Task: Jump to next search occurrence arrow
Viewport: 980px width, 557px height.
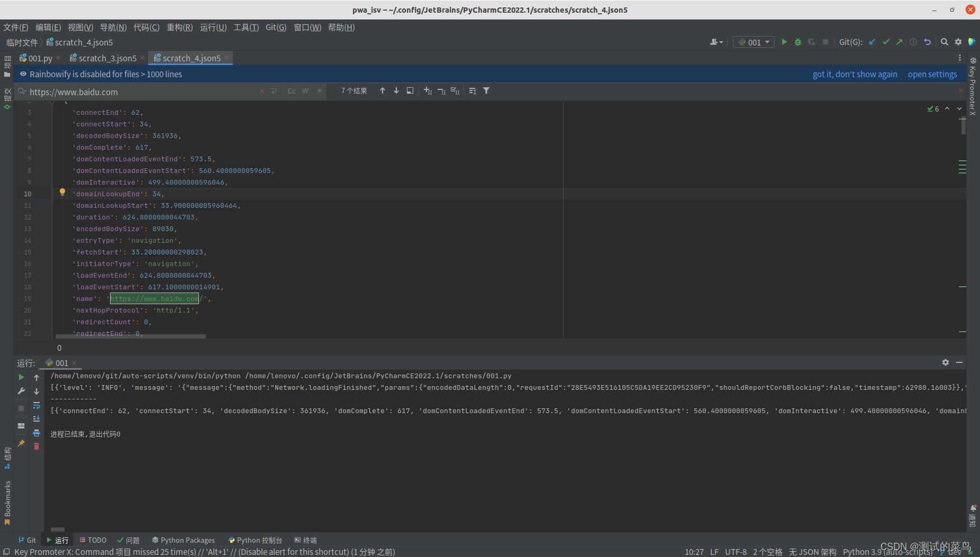Action: [396, 91]
